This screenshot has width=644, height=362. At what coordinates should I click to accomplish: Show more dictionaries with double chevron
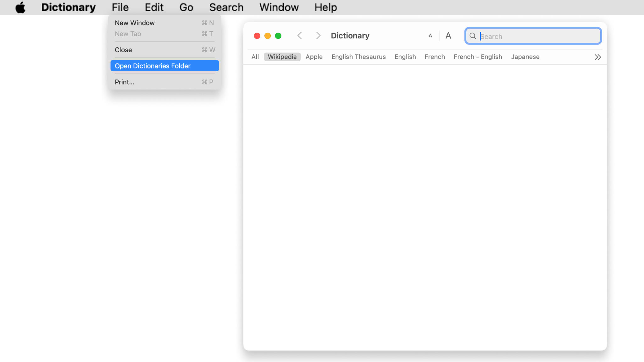tap(598, 57)
